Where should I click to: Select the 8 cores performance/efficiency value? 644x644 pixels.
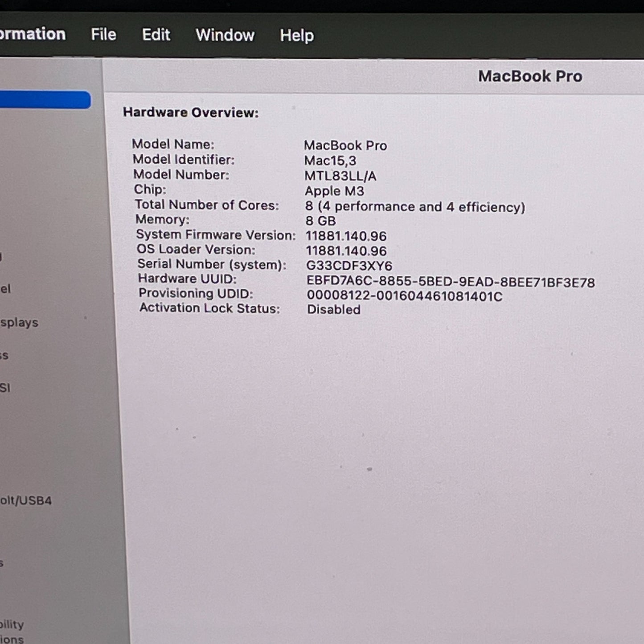pyautogui.click(x=415, y=207)
